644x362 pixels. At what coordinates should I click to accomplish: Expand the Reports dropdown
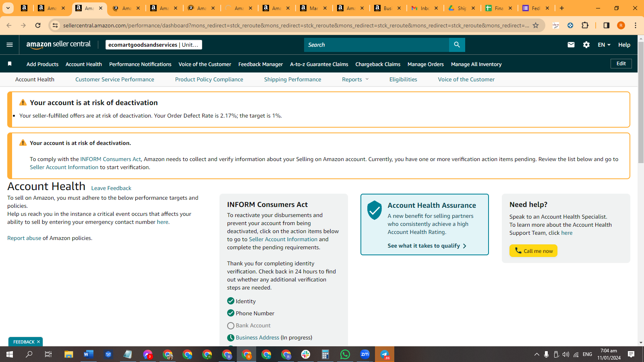[x=355, y=79]
